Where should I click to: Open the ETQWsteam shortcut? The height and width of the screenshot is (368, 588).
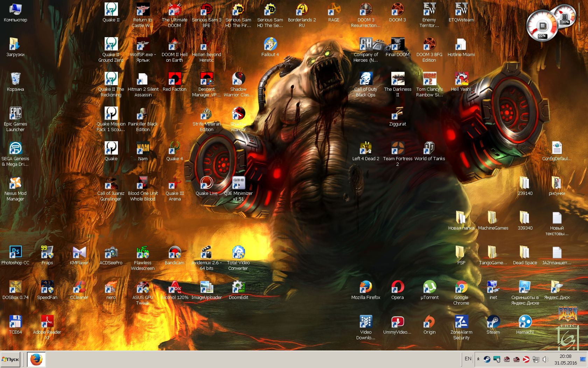(x=461, y=12)
